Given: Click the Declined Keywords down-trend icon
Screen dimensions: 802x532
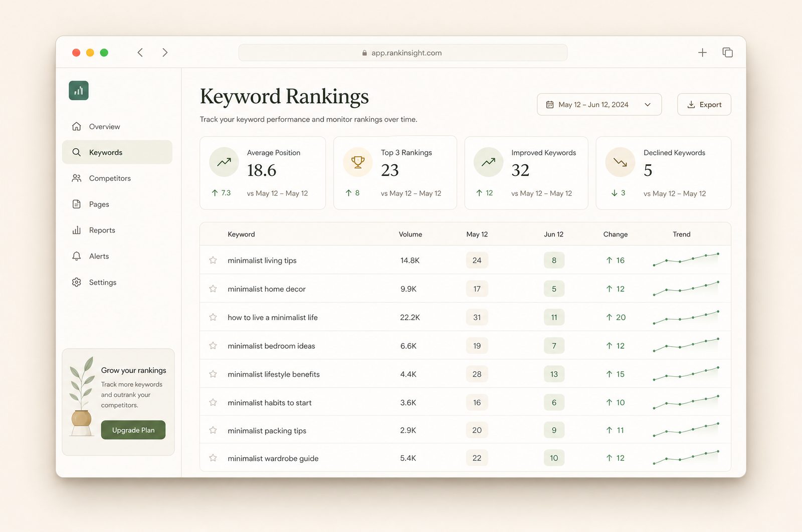Looking at the screenshot, I should [x=620, y=162].
